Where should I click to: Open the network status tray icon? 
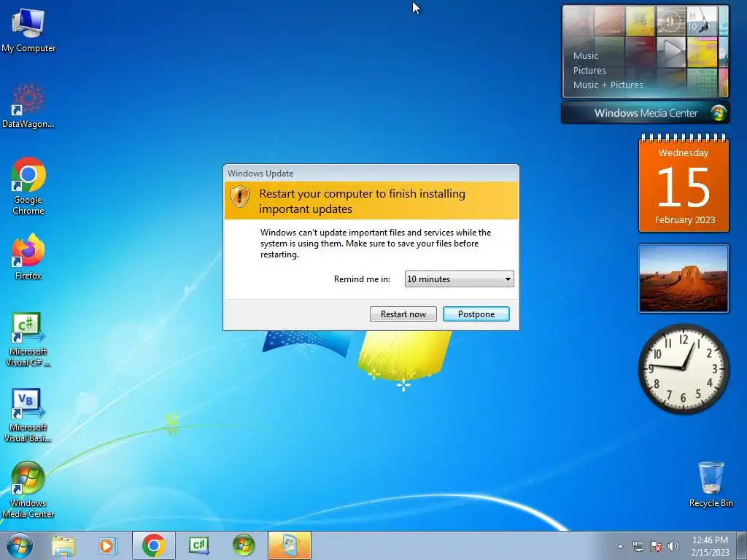coord(638,546)
